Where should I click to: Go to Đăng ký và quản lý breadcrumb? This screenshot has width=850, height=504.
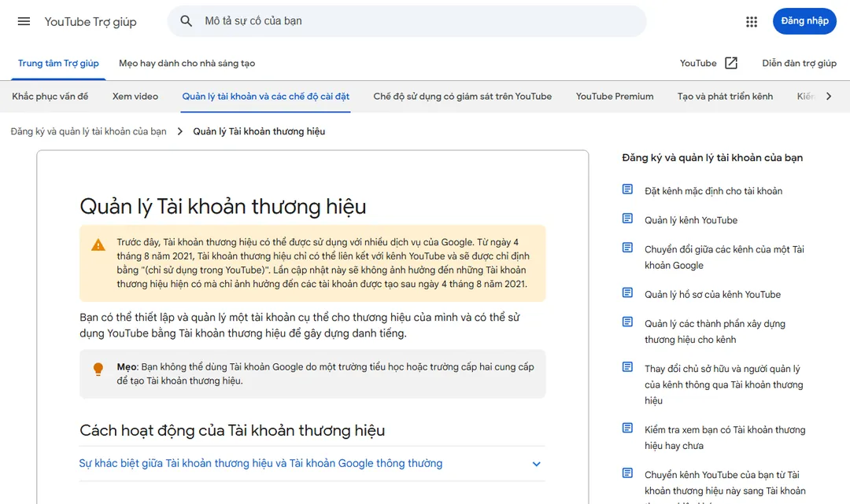coord(88,131)
